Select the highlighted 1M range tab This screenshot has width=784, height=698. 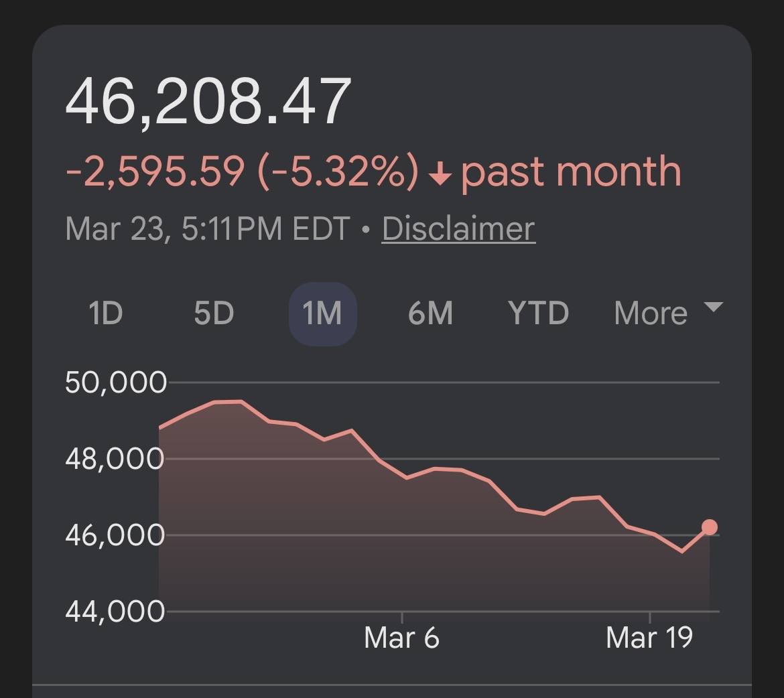(x=322, y=313)
